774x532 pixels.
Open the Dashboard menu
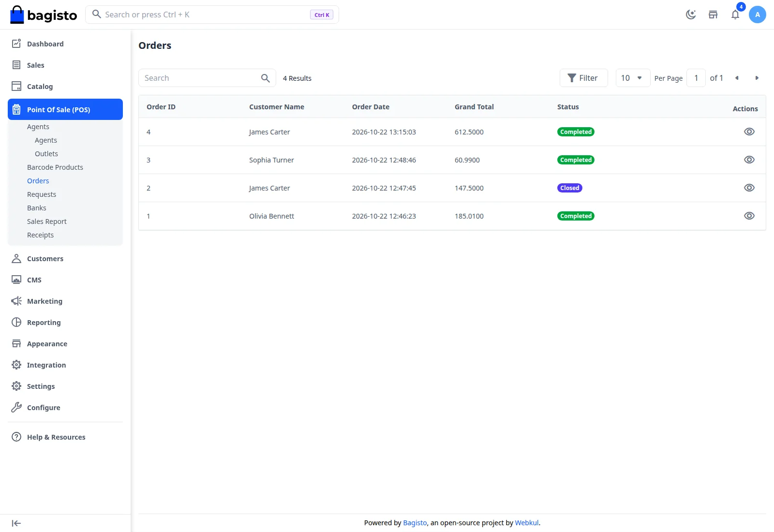65,44
